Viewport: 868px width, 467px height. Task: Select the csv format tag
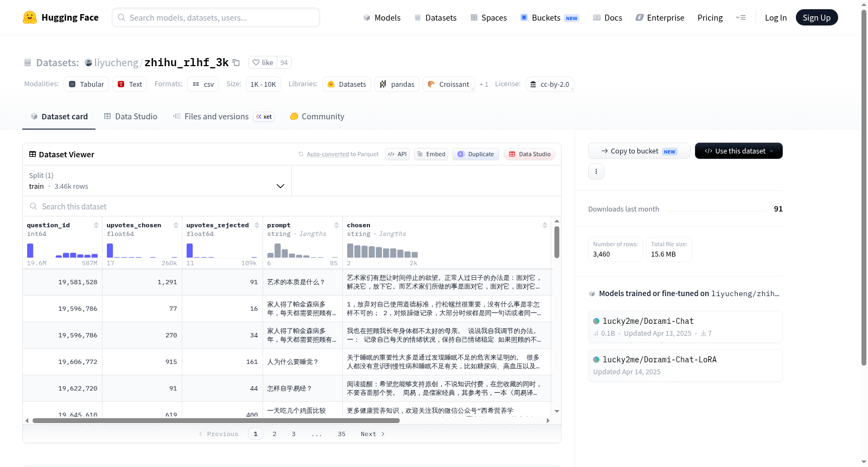(x=203, y=84)
